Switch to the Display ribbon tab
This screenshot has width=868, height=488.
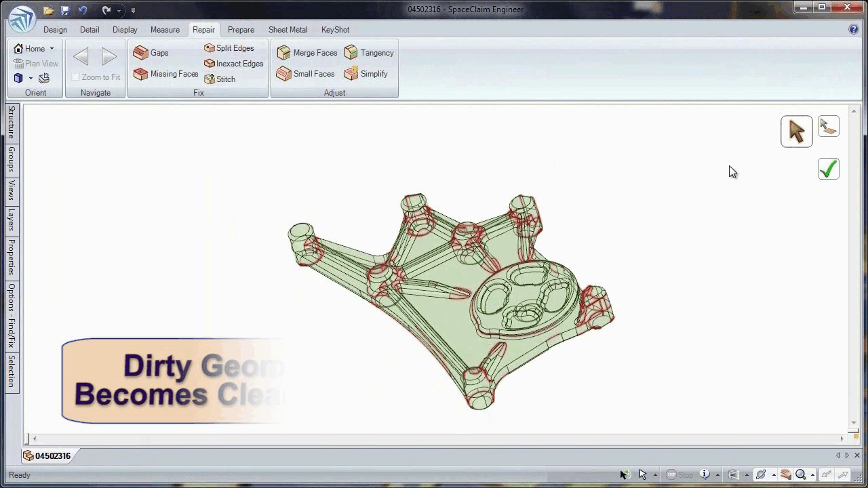[x=125, y=30]
